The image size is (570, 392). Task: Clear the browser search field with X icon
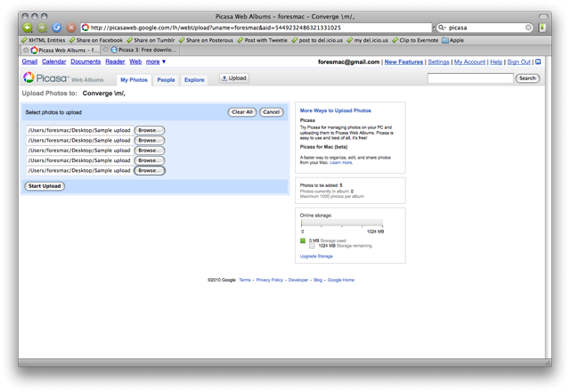coord(528,28)
